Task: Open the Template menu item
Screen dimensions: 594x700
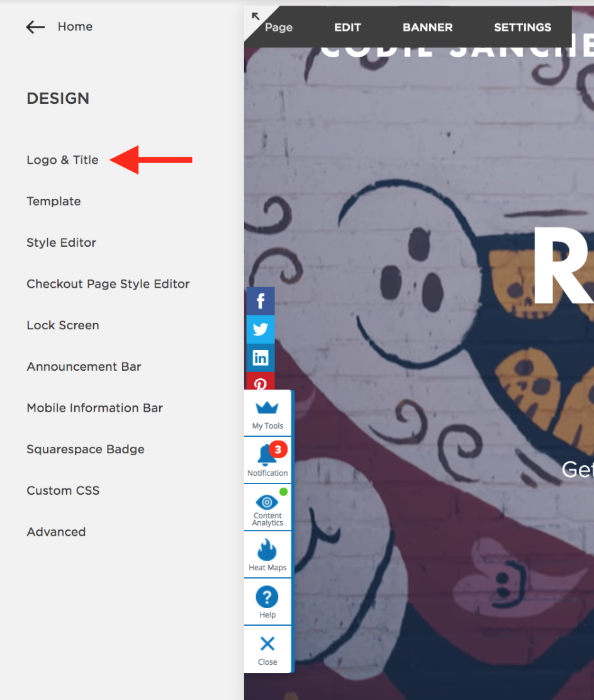Action: pos(53,201)
